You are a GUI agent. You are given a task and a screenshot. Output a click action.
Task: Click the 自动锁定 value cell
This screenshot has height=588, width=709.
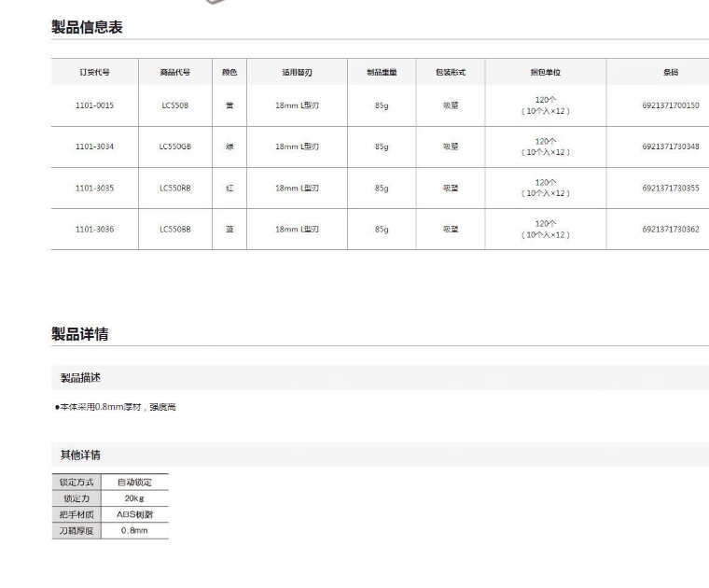[133, 483]
